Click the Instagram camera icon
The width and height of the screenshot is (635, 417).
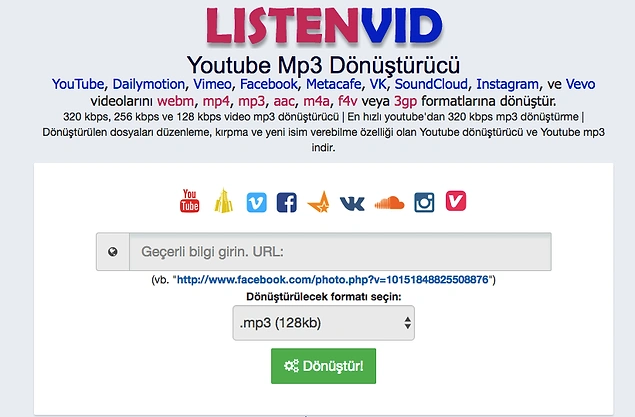click(x=424, y=202)
